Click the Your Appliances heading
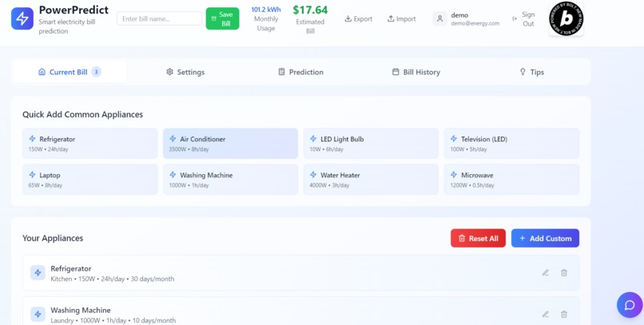The width and height of the screenshot is (644, 325). click(53, 238)
